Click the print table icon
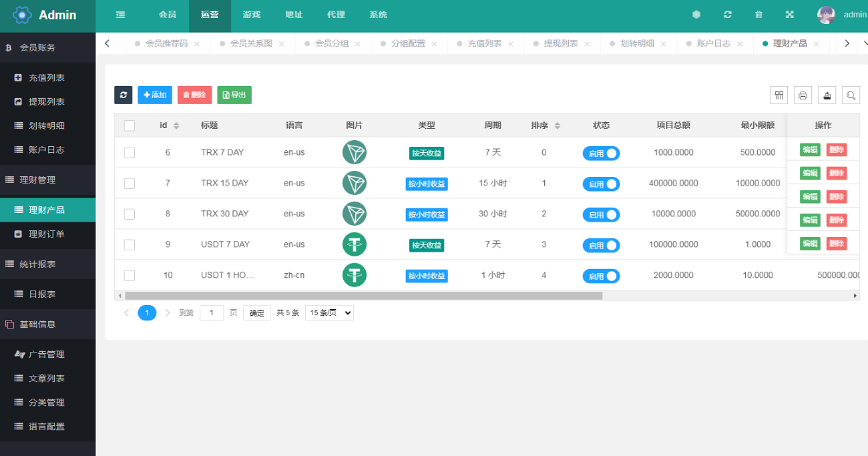 (803, 95)
